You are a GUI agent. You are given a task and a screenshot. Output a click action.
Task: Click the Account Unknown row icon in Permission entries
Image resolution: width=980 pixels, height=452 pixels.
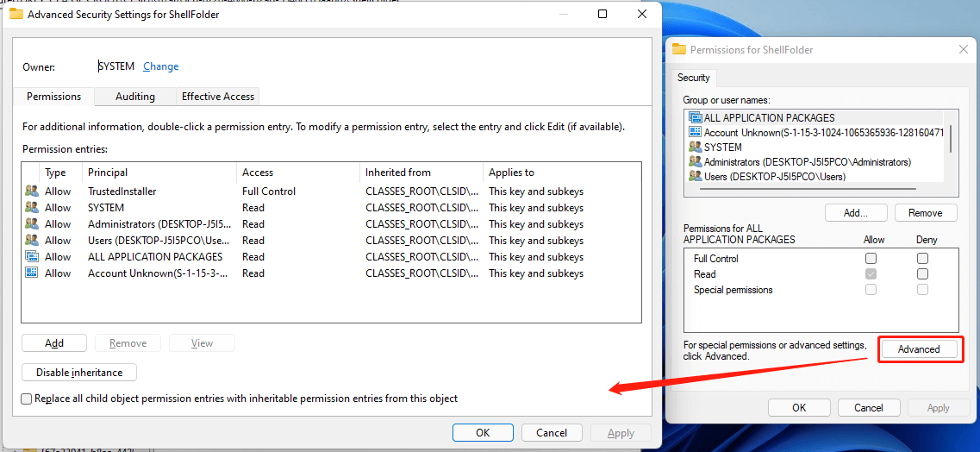point(32,273)
